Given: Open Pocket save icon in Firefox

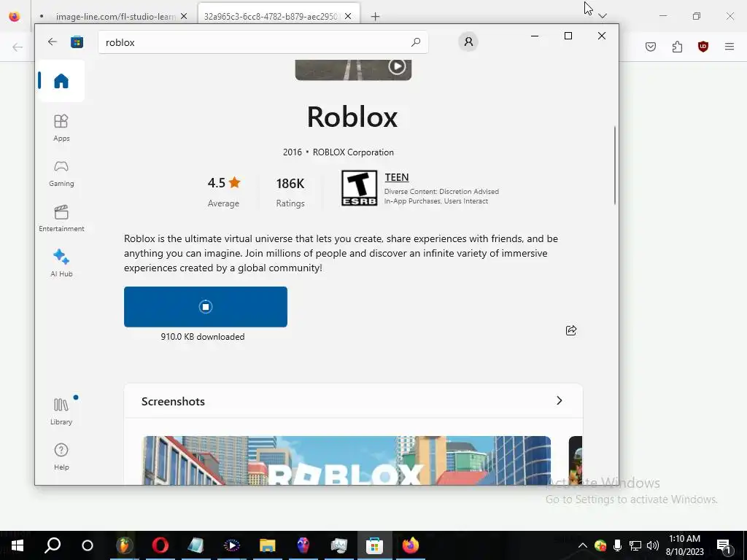Looking at the screenshot, I should pos(650,47).
